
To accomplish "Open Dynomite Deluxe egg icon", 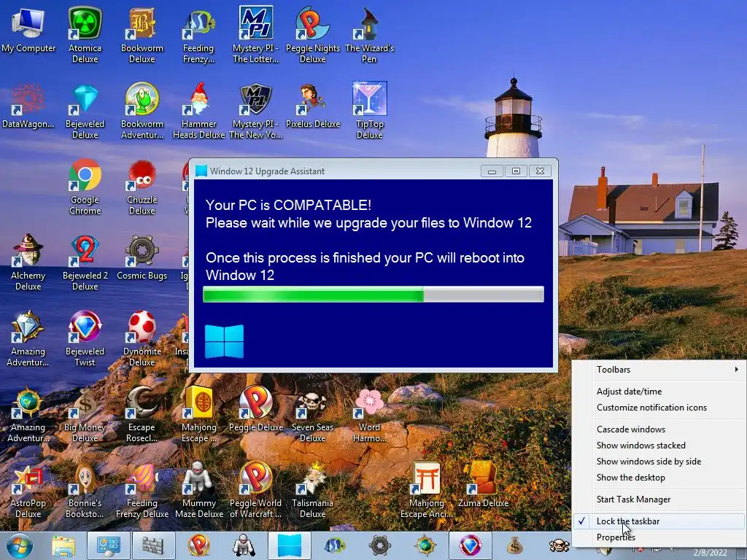I will coord(142,338).
